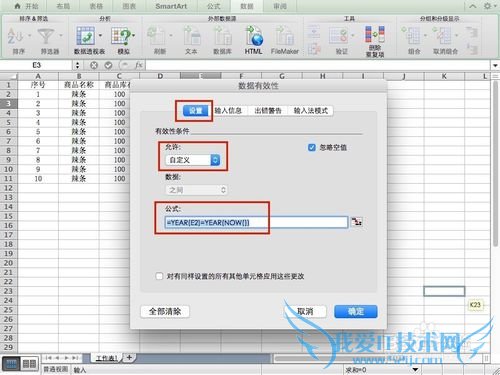Click the Clear All (全部清除) button
Viewport: 500px width, 375px height.
(165, 312)
